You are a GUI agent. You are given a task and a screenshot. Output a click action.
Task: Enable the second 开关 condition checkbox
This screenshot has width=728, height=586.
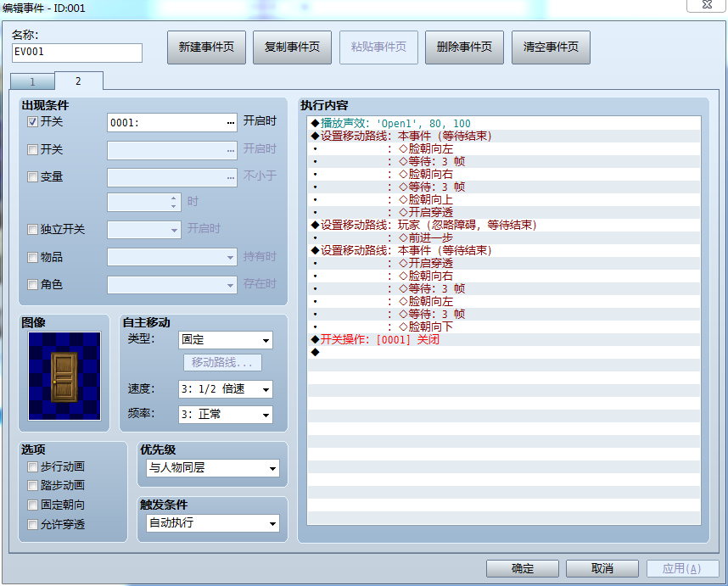[32, 149]
